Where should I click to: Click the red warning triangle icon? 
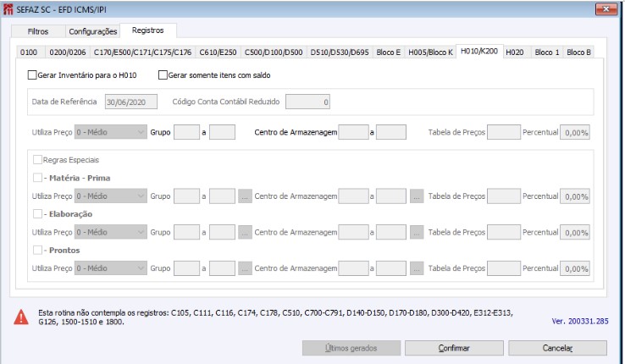tap(20, 317)
